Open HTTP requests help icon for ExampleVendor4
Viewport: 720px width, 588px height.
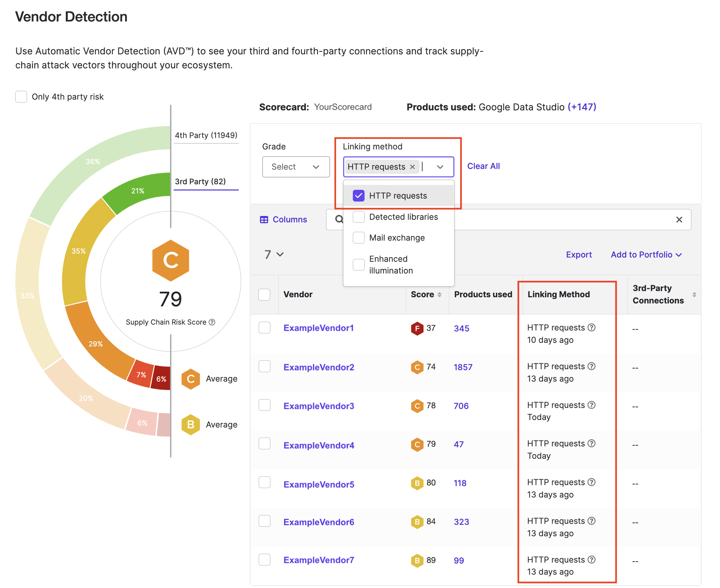[591, 443]
